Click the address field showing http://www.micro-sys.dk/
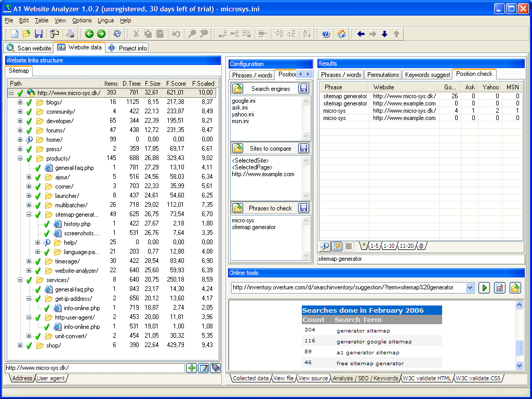Image resolution: width=532 pixels, height=399 pixels. (95, 368)
